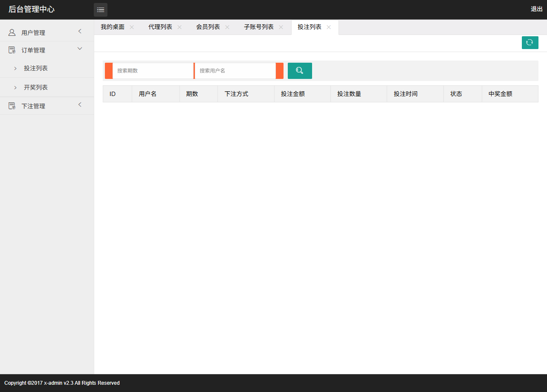This screenshot has height=392, width=547.
Task: Click the green refresh icon button
Action: point(530,43)
